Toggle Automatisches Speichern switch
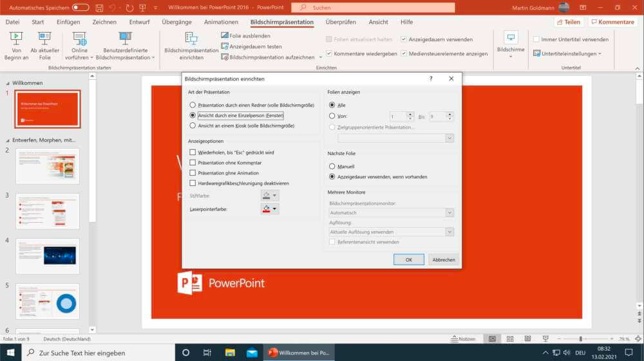The image size is (644, 361). [80, 7]
